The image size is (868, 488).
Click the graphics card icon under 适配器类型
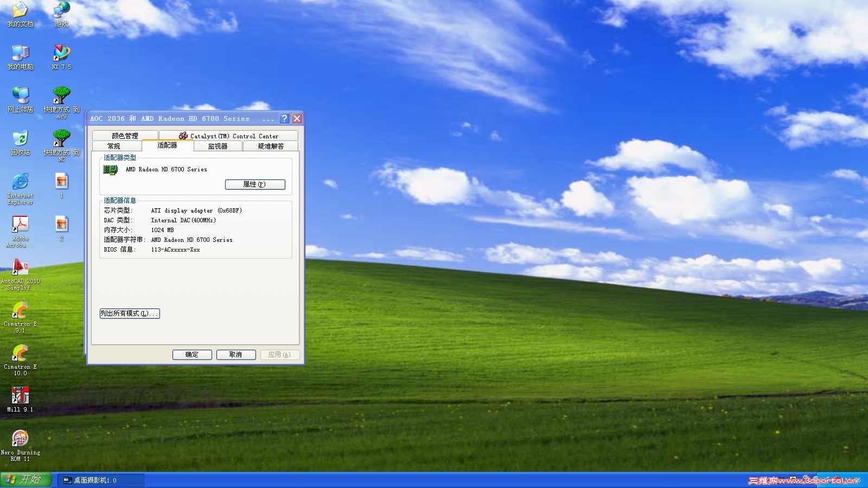[x=111, y=170]
